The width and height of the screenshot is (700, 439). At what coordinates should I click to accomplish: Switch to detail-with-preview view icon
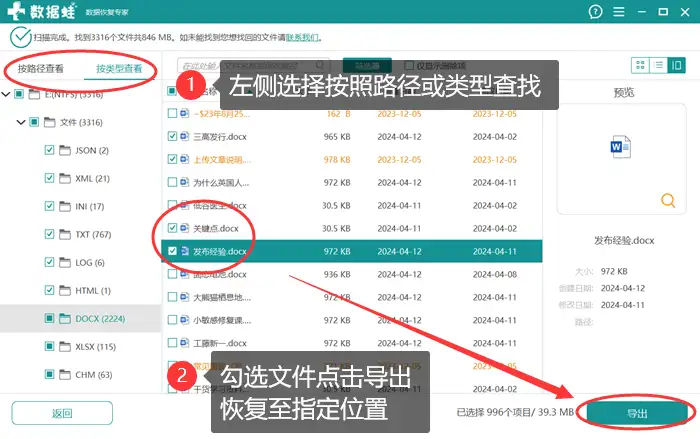click(x=676, y=65)
